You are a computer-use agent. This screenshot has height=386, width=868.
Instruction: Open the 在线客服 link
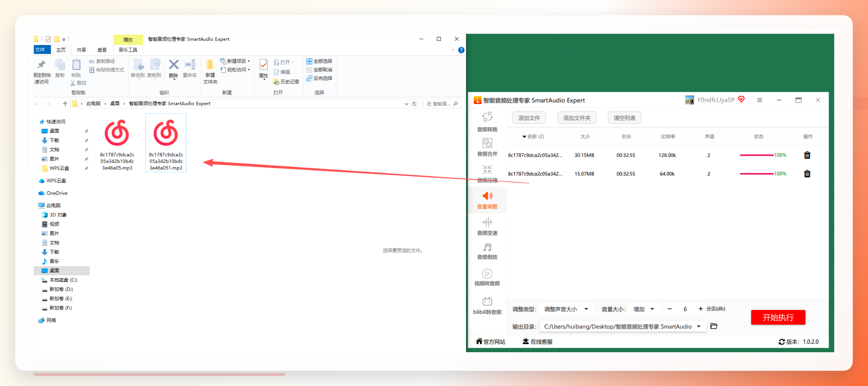point(538,342)
